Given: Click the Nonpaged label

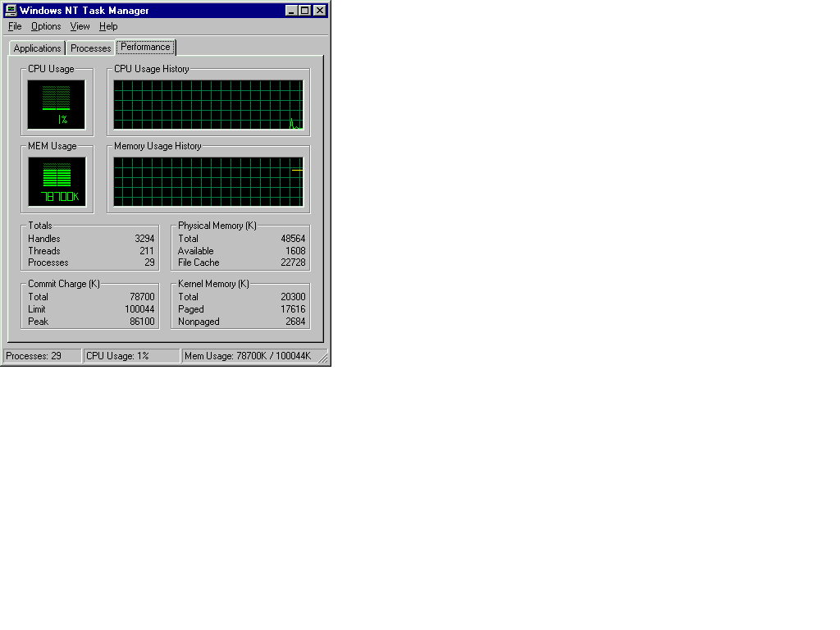Looking at the screenshot, I should coord(199,322).
